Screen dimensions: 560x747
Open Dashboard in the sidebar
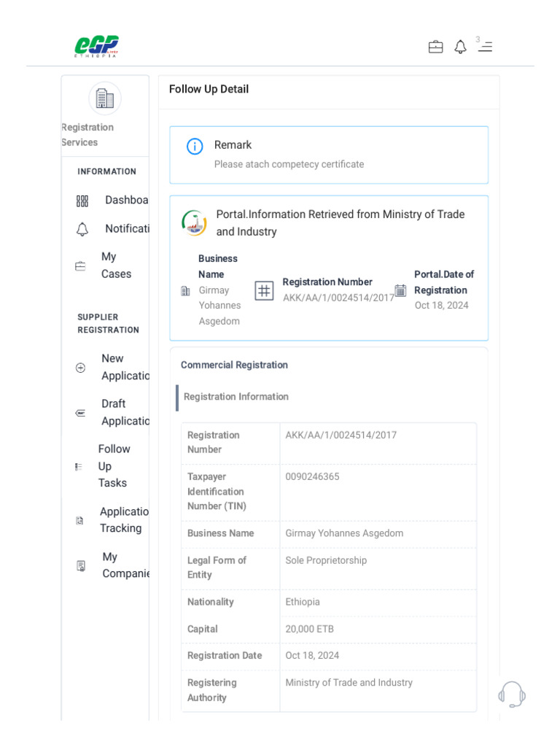pyautogui.click(x=126, y=200)
